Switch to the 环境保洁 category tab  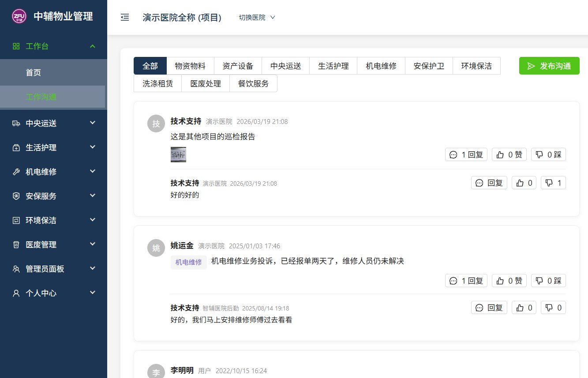click(x=476, y=66)
